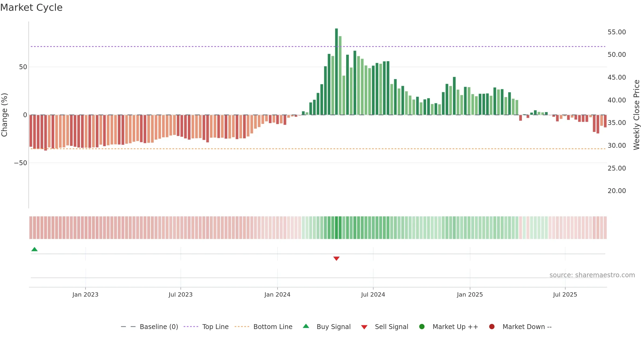Click the Jan 2023 axis tick label
644x362 pixels.
coord(85,294)
